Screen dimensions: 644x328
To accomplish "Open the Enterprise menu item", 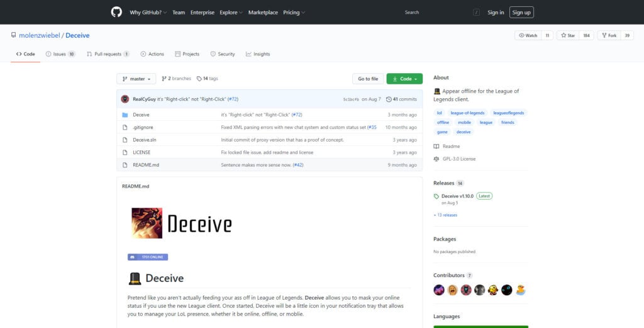I will (203, 13).
